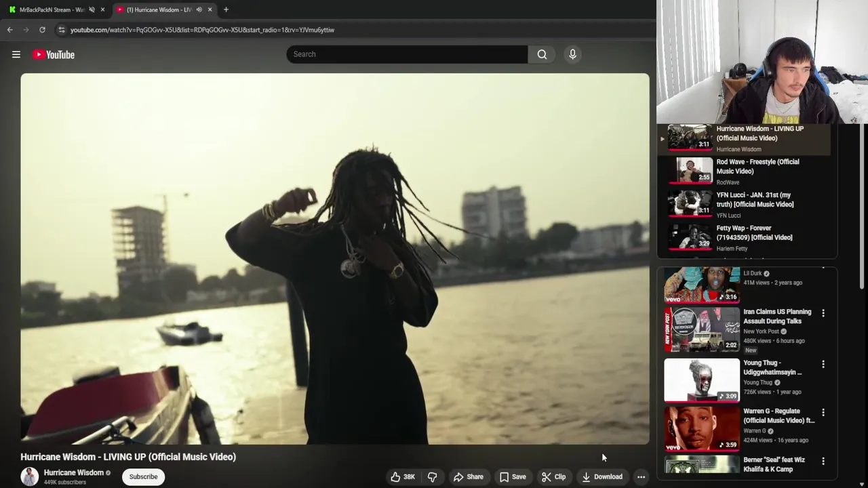Viewport: 868px width, 488px height.
Task: Click the 449K subscribers text
Action: tap(65, 483)
